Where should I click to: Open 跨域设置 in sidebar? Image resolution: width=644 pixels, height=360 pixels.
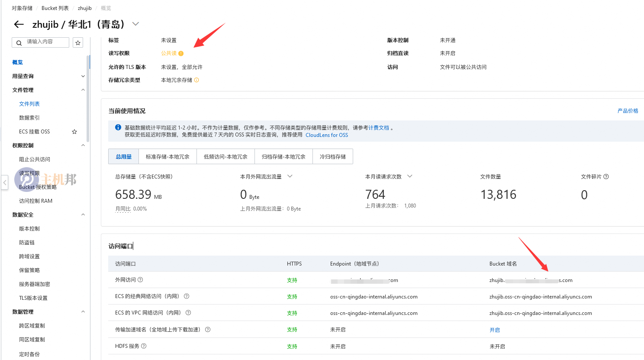click(29, 256)
